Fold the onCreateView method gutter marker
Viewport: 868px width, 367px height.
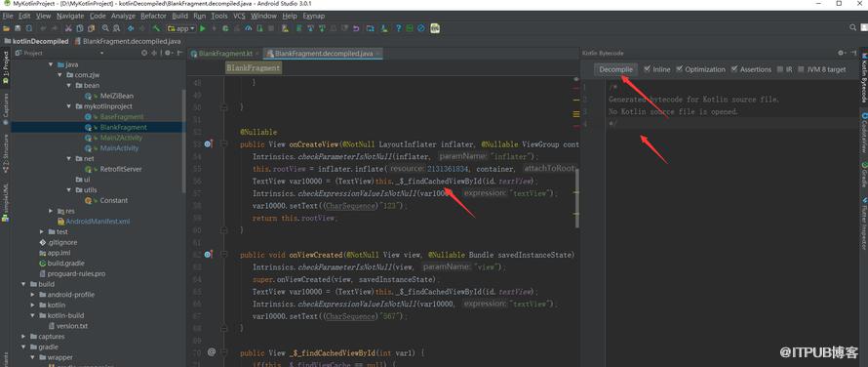[x=224, y=144]
